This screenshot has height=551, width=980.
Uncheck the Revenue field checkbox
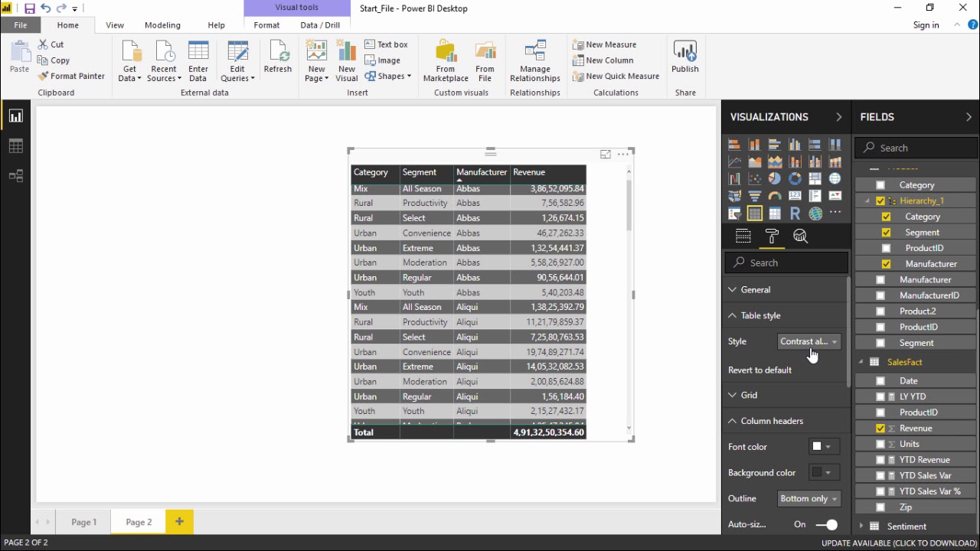tap(880, 428)
